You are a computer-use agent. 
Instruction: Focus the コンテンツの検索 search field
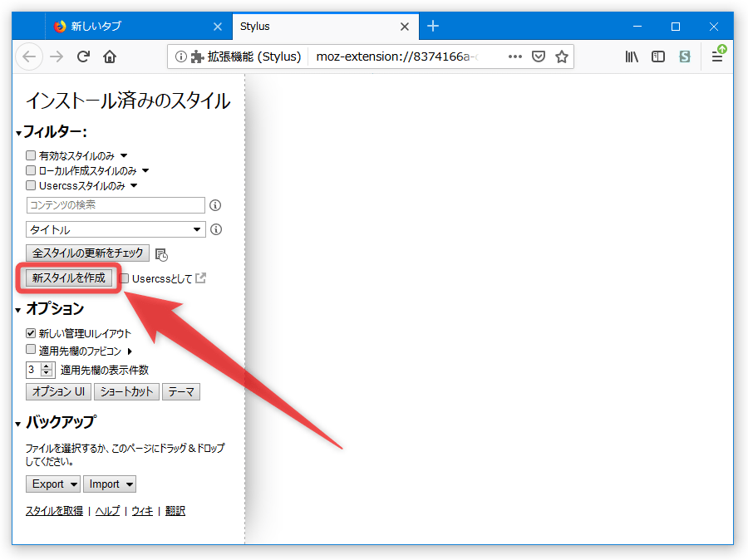116,205
